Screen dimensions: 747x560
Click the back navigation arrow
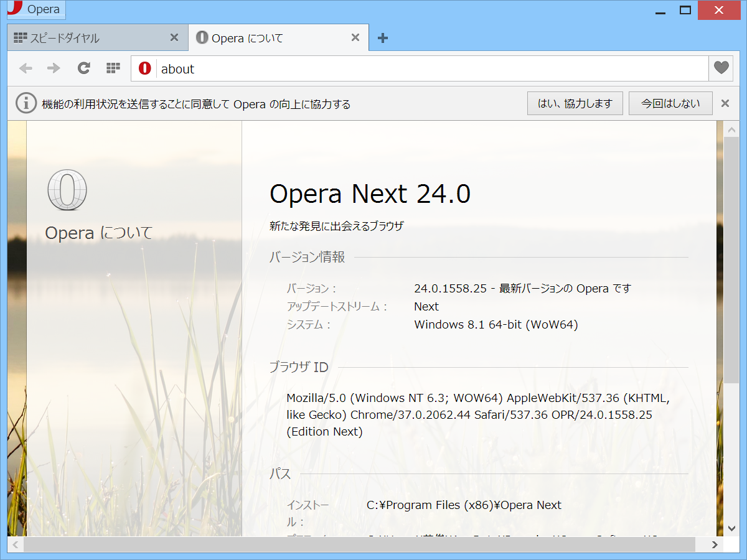pos(26,68)
